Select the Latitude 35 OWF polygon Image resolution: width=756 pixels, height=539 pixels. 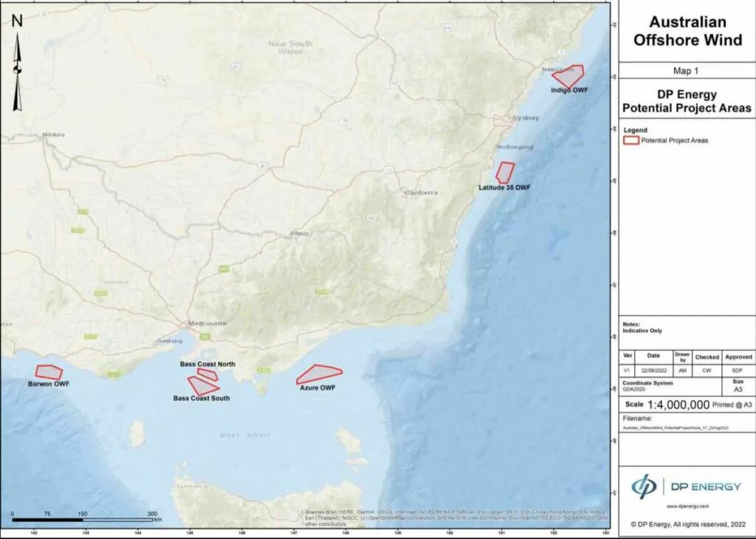point(505,172)
